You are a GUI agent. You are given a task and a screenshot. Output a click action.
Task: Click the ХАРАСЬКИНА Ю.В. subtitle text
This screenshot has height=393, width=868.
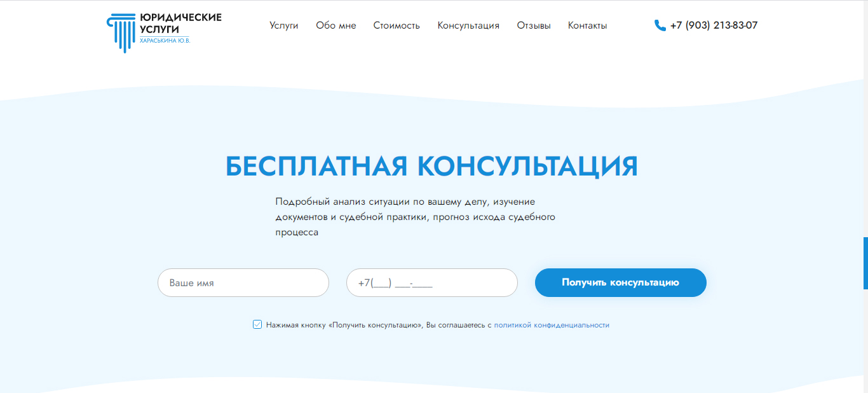pyautogui.click(x=164, y=41)
